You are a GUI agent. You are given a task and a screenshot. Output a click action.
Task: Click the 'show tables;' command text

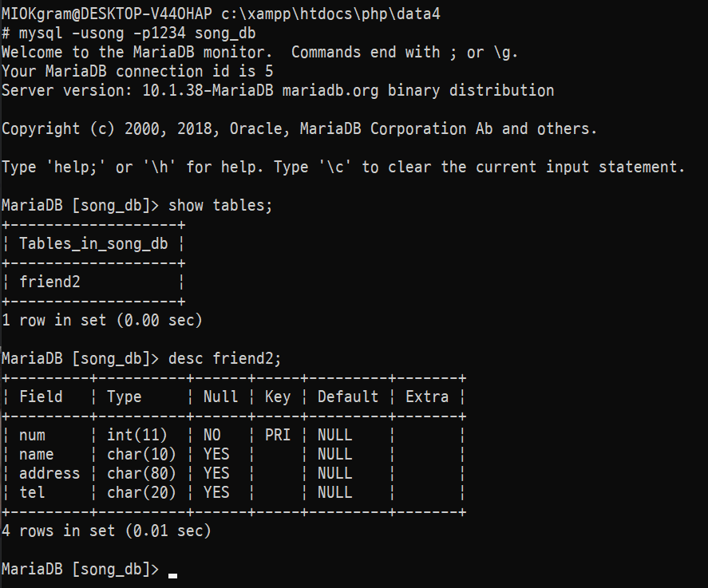(220, 205)
